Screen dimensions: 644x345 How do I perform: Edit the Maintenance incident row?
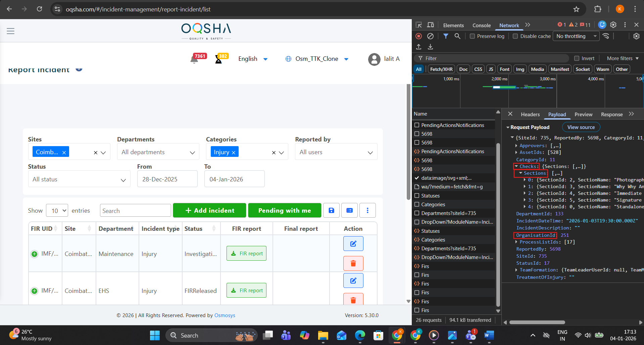(x=353, y=244)
